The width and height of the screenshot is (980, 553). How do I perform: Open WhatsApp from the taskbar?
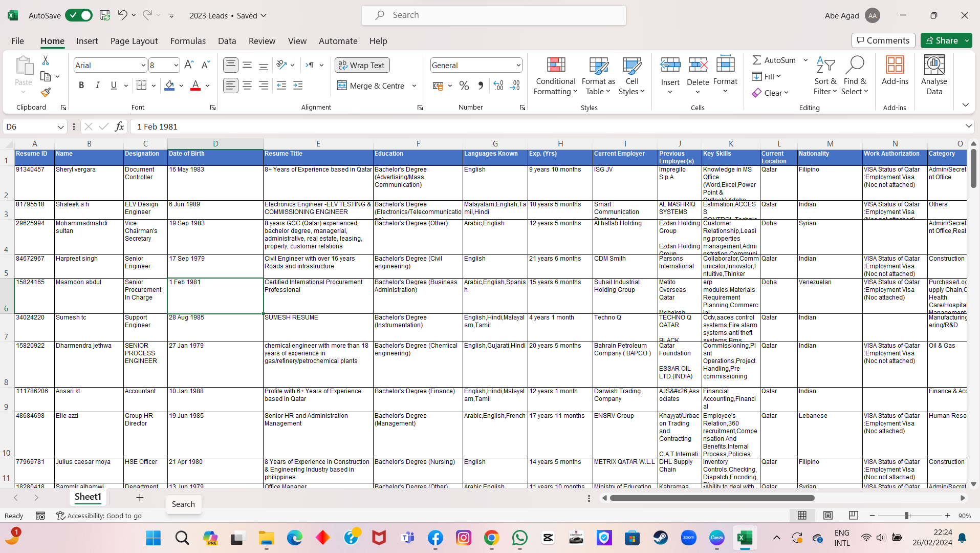tap(520, 538)
